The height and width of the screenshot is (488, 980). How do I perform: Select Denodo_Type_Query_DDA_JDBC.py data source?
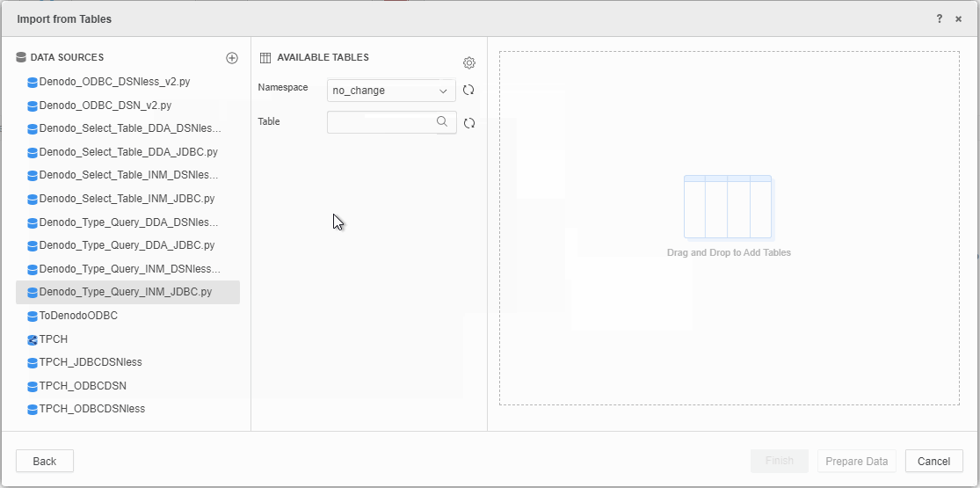127,245
